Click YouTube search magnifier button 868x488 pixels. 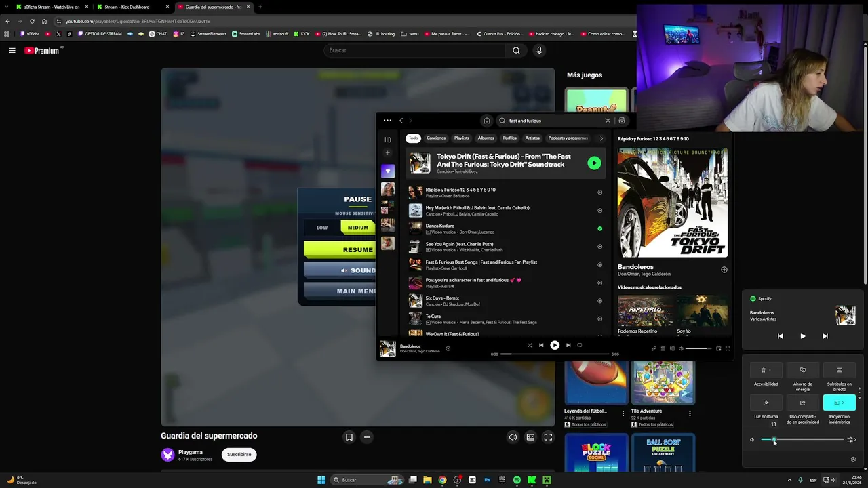[516, 50]
